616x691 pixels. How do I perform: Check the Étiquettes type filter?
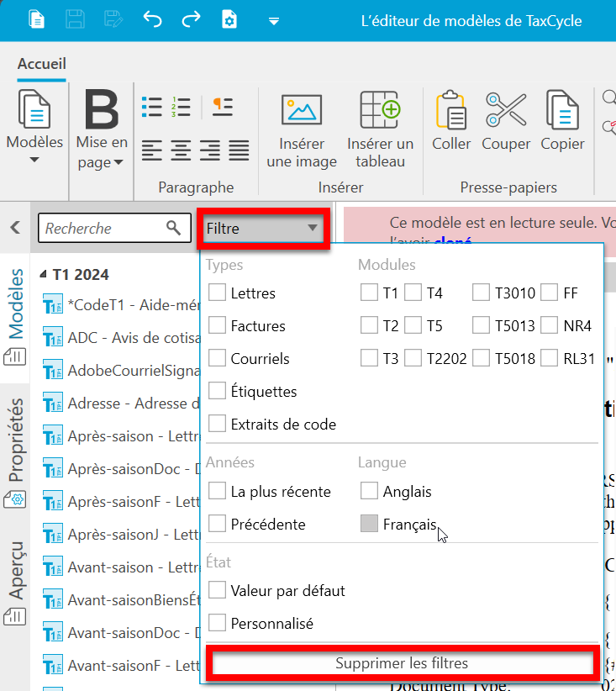[x=217, y=391]
